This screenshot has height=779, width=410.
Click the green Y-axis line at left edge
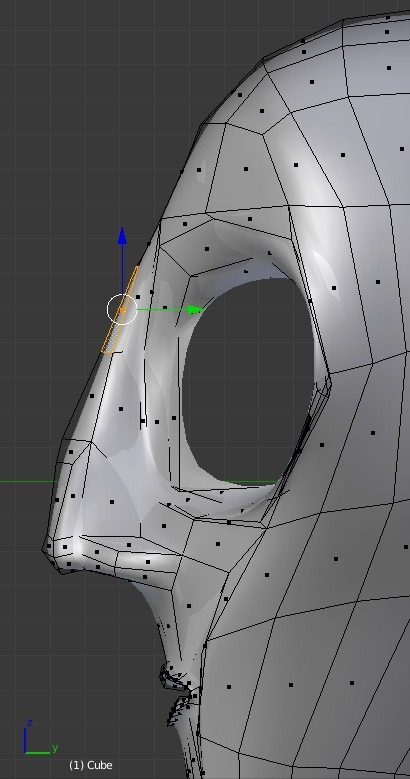[x=27, y=481]
